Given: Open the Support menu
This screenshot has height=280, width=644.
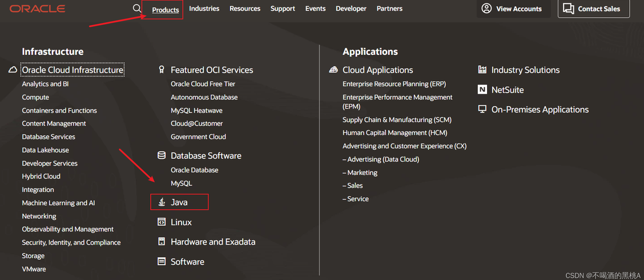Looking at the screenshot, I should (x=283, y=9).
